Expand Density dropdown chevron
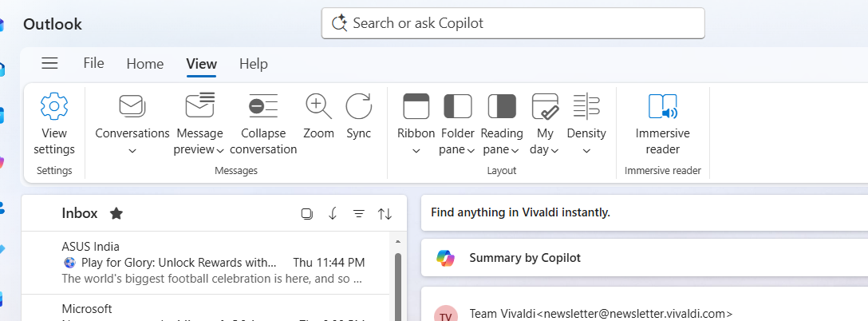This screenshot has height=321, width=868. click(x=587, y=151)
